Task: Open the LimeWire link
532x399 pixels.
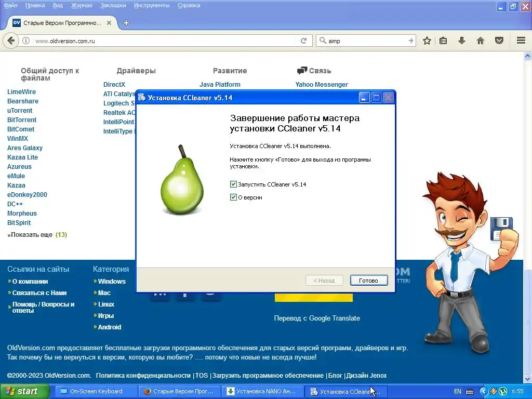Action: pos(21,92)
